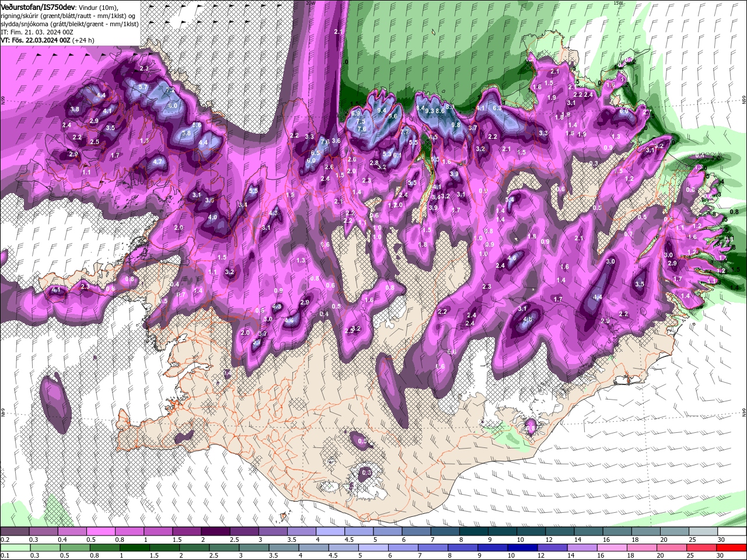Click the bright pink swatch above snow value 0.5
Viewport: 747px width, 560px height.
click(x=100, y=531)
